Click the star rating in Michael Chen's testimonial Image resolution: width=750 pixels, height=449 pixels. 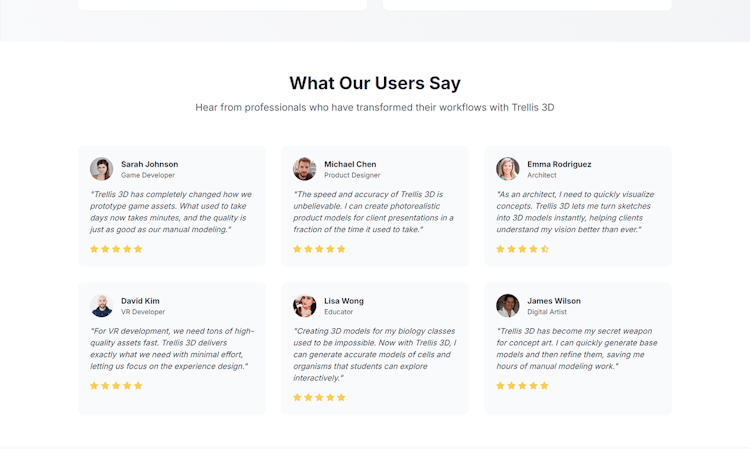tap(319, 249)
